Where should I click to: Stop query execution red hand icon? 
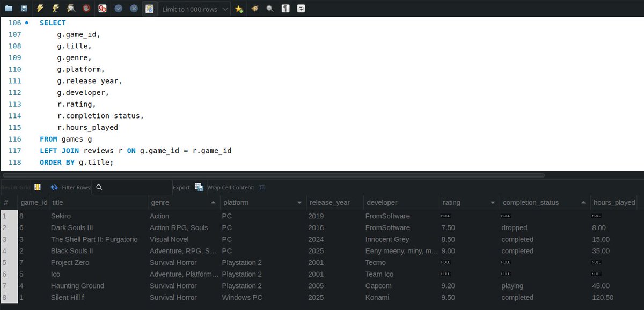click(x=86, y=9)
